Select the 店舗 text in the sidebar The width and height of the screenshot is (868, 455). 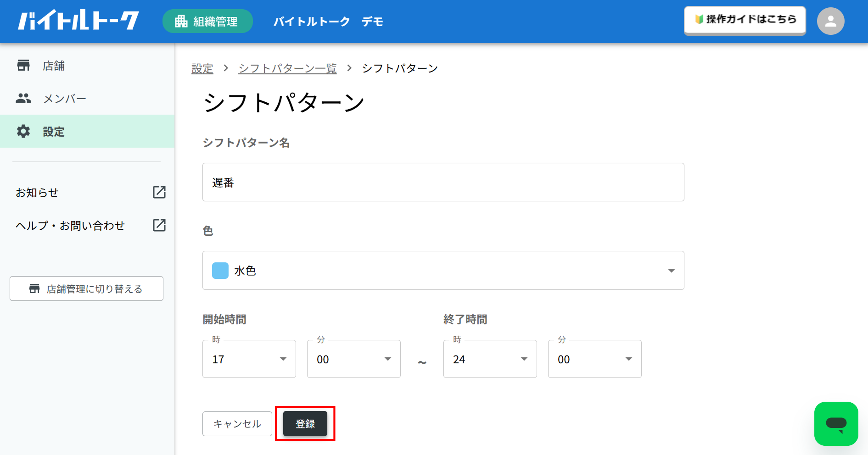tap(54, 66)
